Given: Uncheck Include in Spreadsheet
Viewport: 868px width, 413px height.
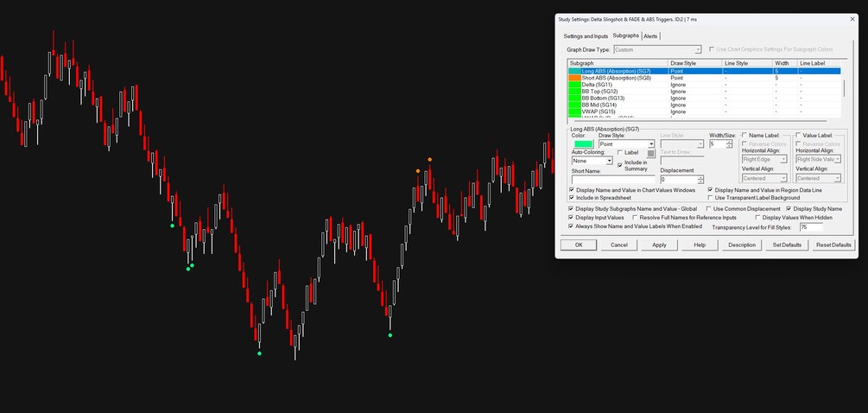Looking at the screenshot, I should point(572,198).
